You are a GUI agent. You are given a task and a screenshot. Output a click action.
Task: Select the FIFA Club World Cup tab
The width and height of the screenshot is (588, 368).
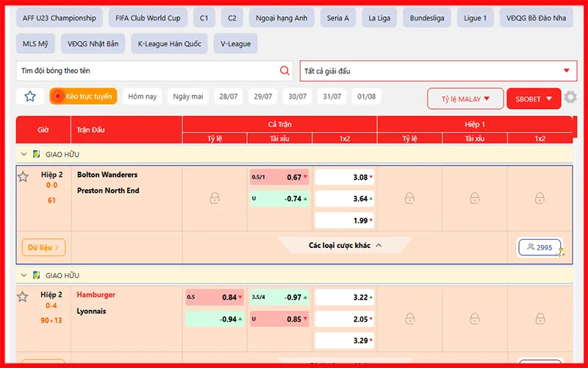(x=148, y=18)
